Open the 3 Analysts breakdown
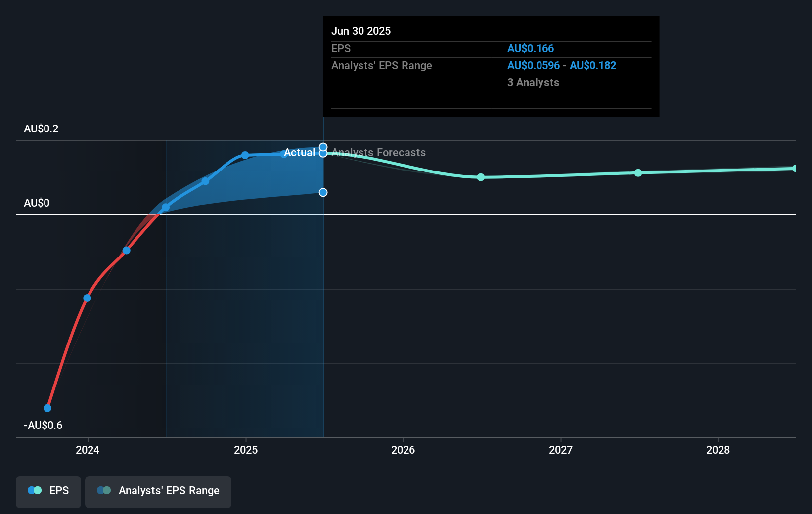Image resolution: width=812 pixels, height=514 pixels. pos(533,83)
